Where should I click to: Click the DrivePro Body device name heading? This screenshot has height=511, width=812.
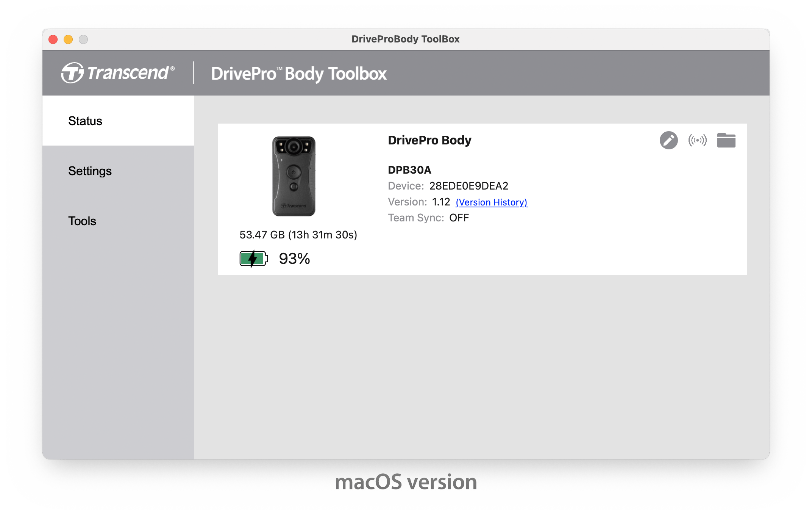pyautogui.click(x=429, y=140)
